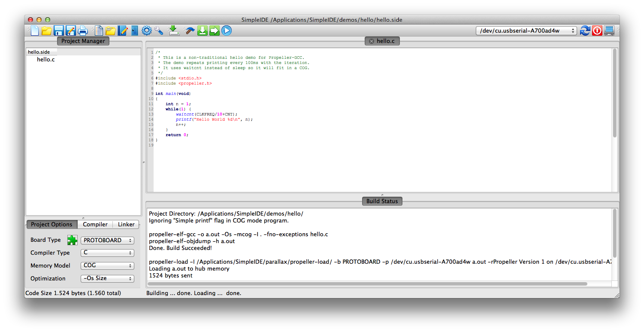Open the serial terminal monitor icon
The width and height of the screenshot is (644, 332).
pos(609,30)
